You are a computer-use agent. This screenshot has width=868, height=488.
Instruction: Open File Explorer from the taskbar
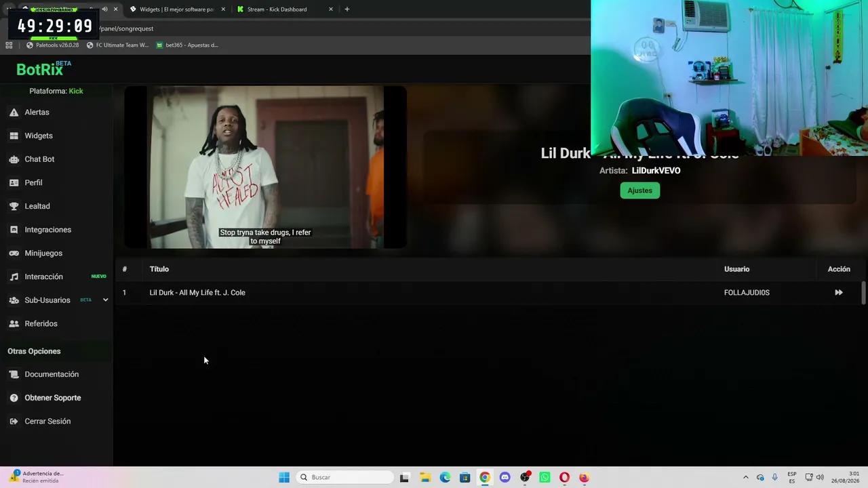coord(425,477)
